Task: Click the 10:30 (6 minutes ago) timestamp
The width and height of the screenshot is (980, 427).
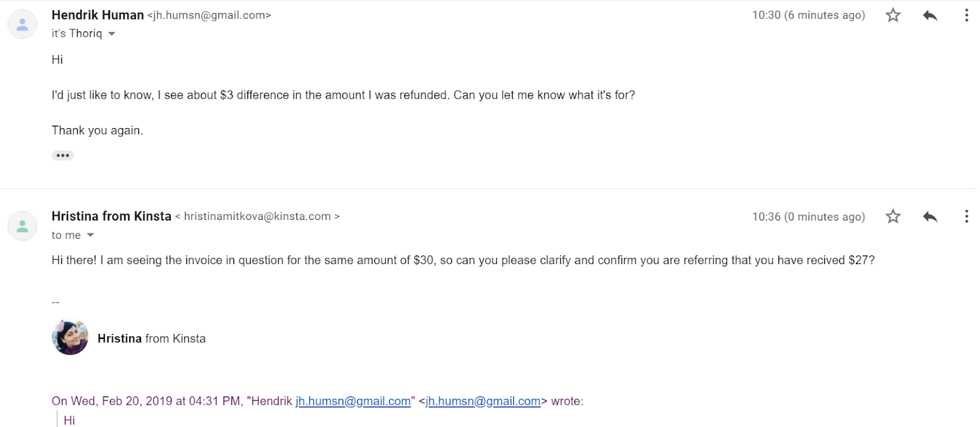Action: pos(809,15)
